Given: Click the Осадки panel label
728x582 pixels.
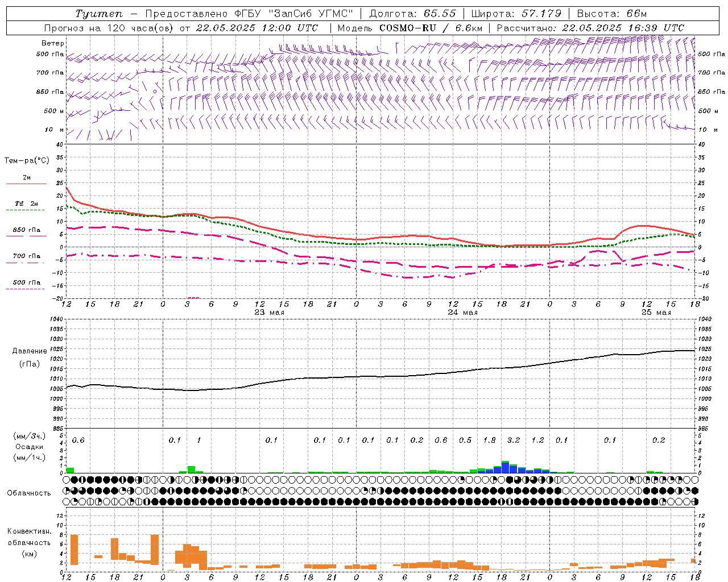Looking at the screenshot, I should point(30,447).
